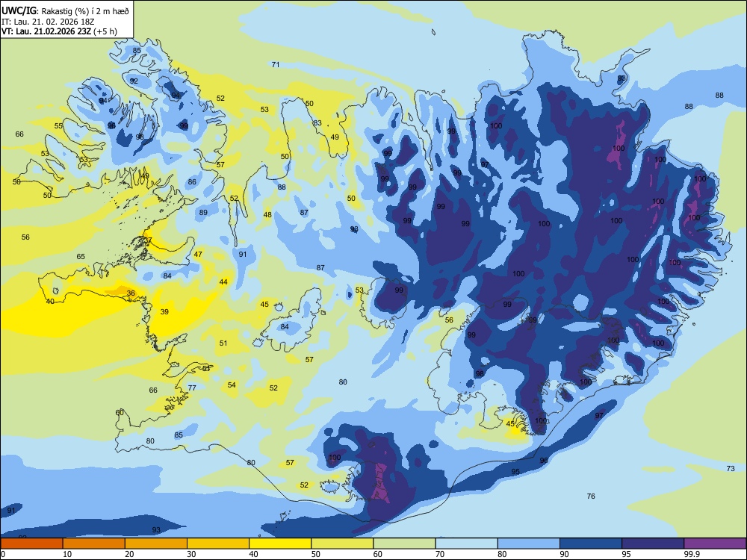Viewport: 747px width, 560px height.
Task: Click the map value '95' off the south coast
Action: click(x=515, y=471)
